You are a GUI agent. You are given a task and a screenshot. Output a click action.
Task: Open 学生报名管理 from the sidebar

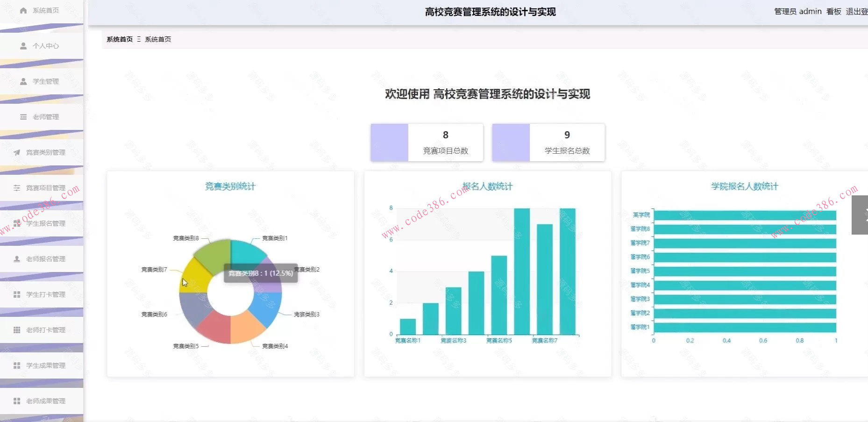[x=45, y=223]
